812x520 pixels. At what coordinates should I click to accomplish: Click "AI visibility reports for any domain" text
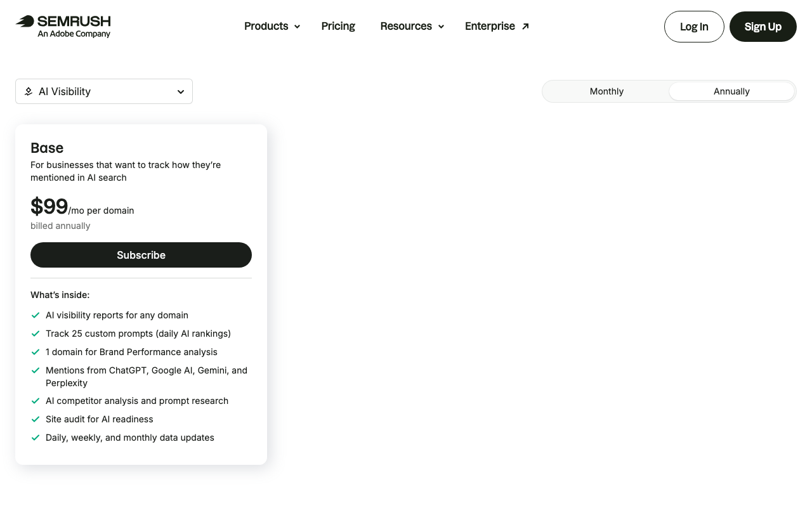[117, 315]
